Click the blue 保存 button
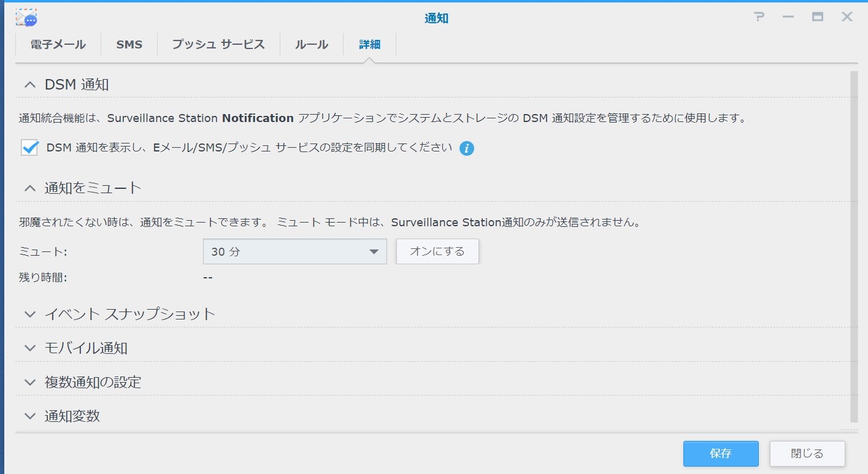Viewport: 868px width, 474px height. pyautogui.click(x=721, y=454)
